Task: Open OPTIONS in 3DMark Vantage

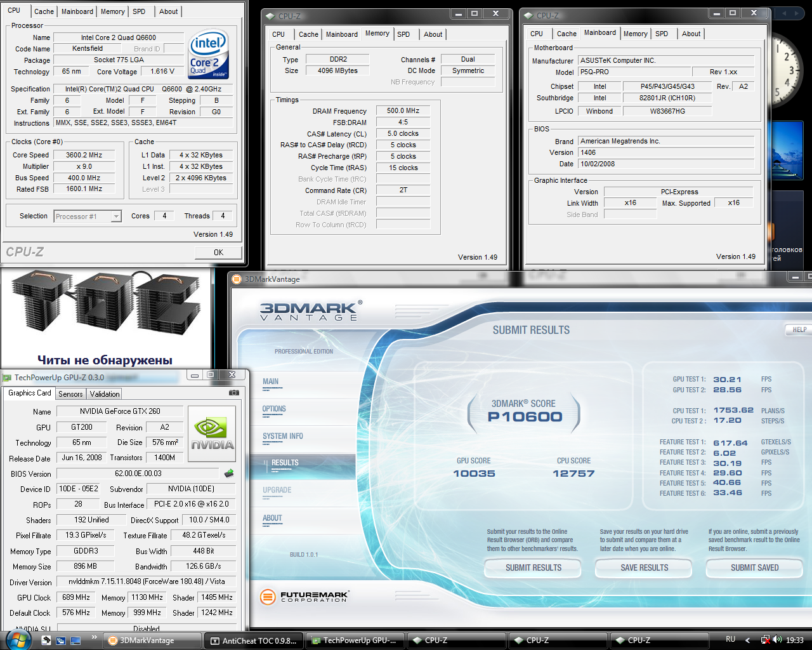Action: (274, 409)
